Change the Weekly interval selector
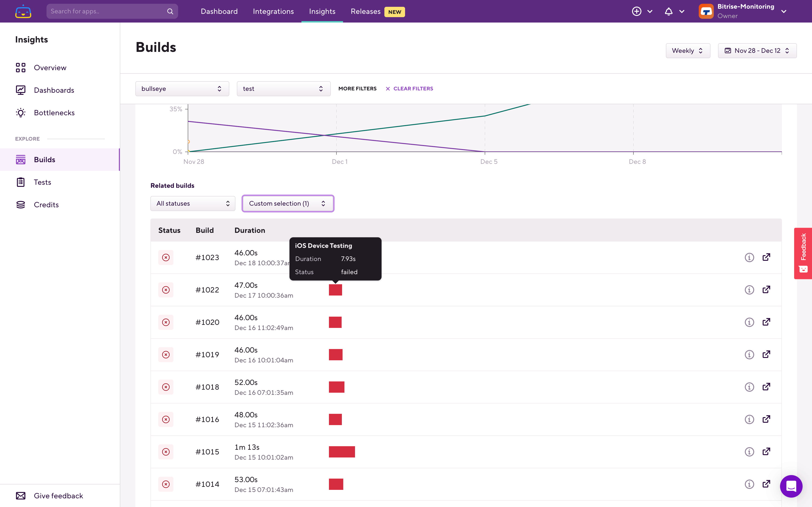Image resolution: width=812 pixels, height=507 pixels. [687, 51]
